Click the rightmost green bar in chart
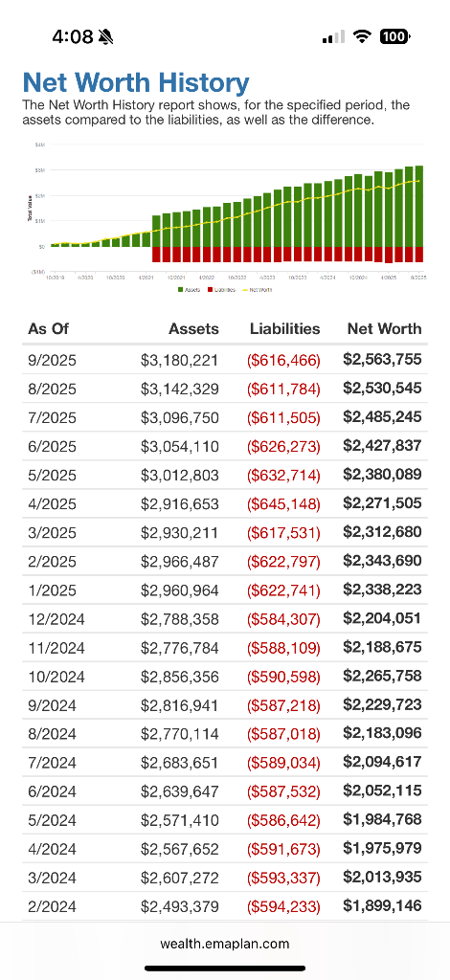This screenshot has height=980, width=450. tap(418, 206)
